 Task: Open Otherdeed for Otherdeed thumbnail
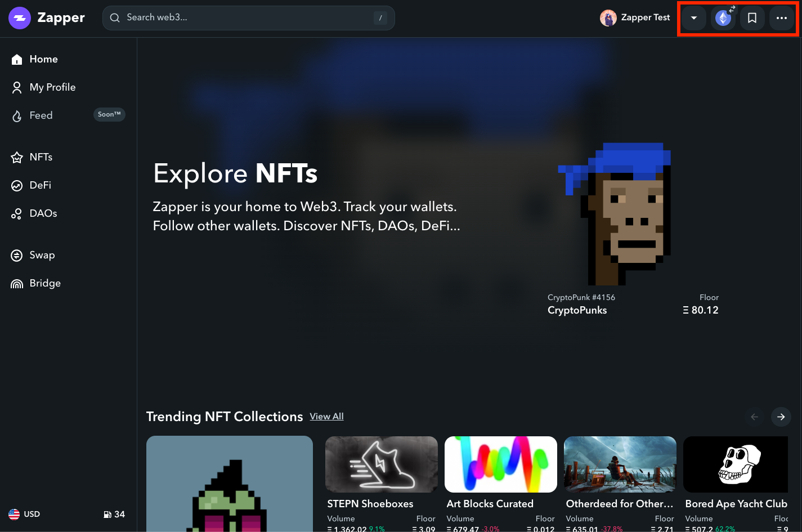tap(620, 464)
